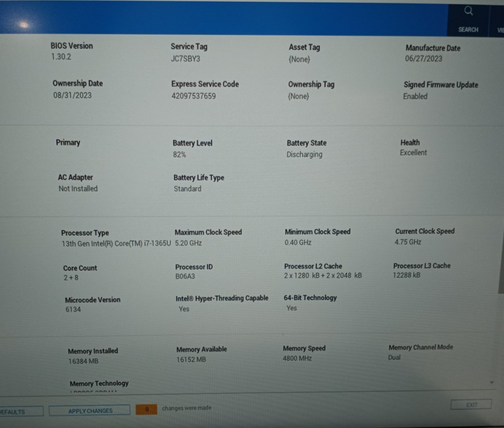The image size is (504, 428).
Task: Click Battery Life Type Standard value
Action: point(187,188)
